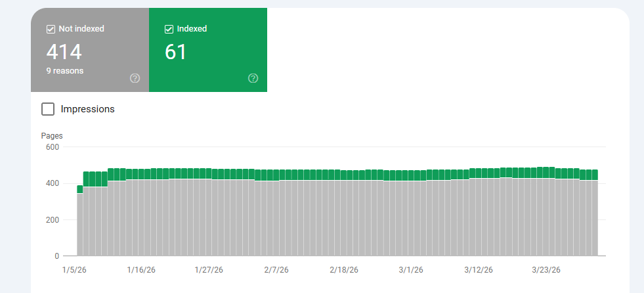
Task: Click the 2/7/26 date label
Action: click(276, 270)
